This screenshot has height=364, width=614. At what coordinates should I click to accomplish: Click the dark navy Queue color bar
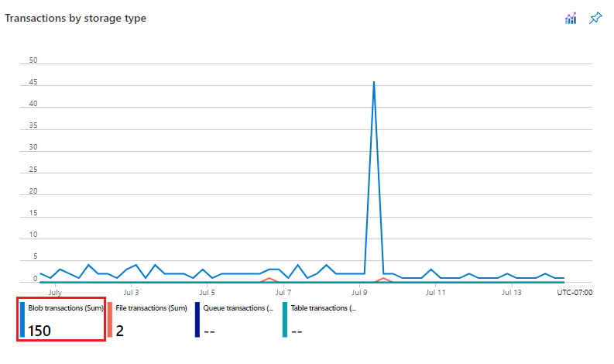(x=197, y=320)
